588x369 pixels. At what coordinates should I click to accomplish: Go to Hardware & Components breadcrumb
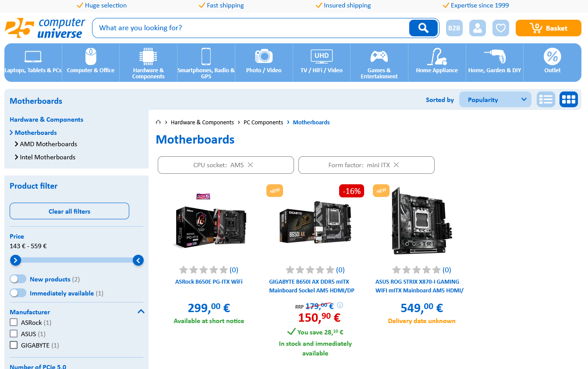point(202,122)
